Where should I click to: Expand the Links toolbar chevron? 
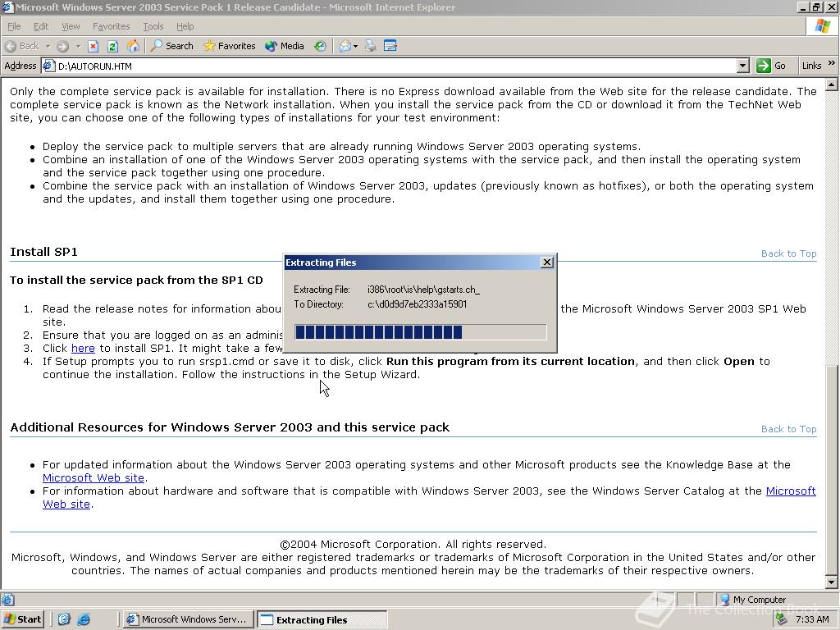tap(832, 63)
